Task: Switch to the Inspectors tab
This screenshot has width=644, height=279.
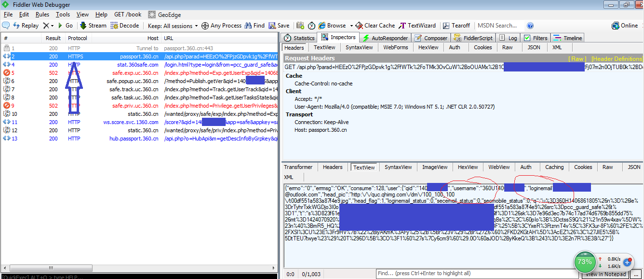Action: click(338, 37)
